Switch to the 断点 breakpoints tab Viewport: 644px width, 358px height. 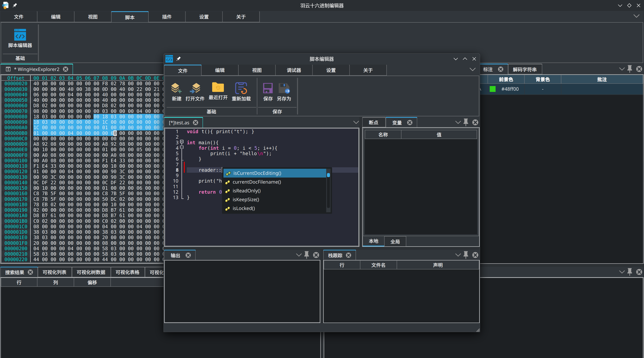coord(374,123)
